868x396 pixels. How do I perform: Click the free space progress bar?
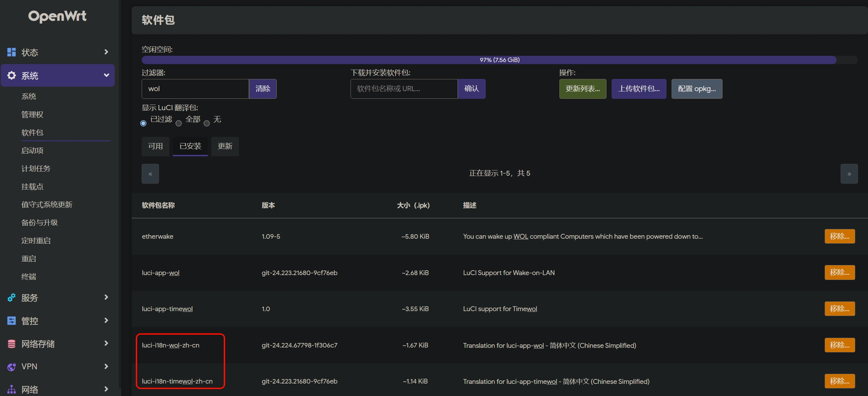coord(500,60)
